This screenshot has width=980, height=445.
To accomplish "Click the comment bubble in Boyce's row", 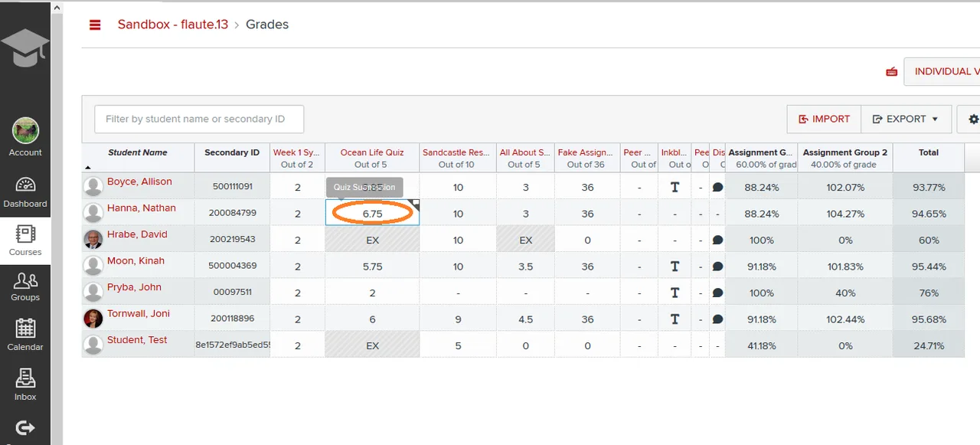I will click(717, 187).
